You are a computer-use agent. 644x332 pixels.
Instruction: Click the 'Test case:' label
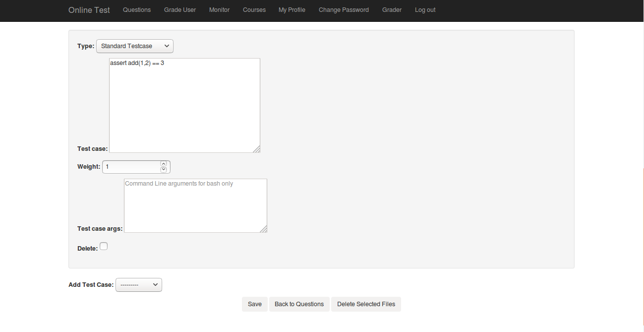(93, 149)
